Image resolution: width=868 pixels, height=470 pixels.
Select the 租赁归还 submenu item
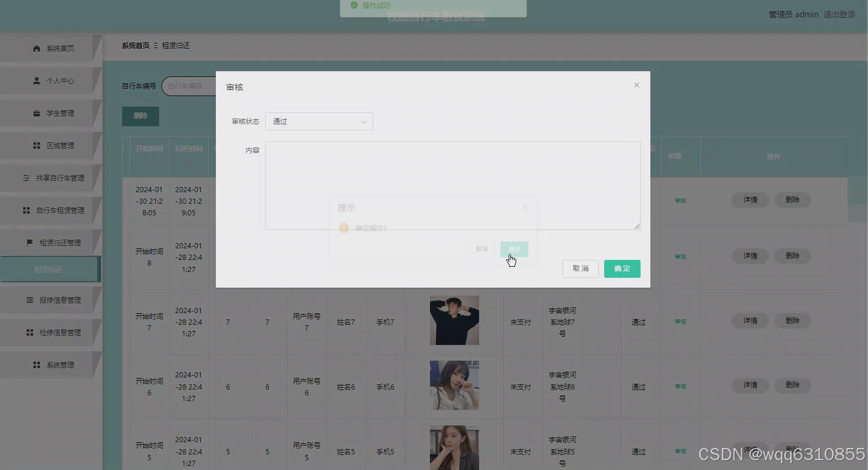[50, 269]
